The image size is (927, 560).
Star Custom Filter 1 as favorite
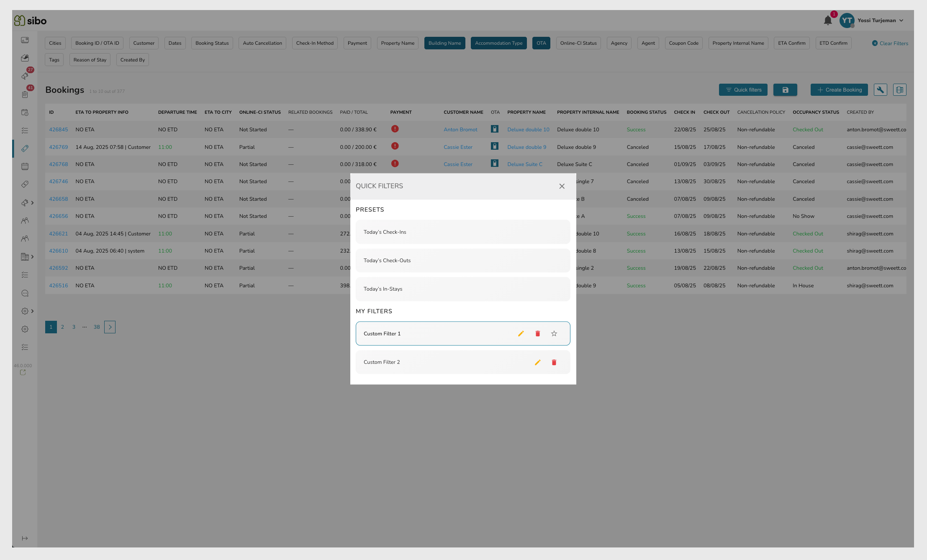[x=554, y=334]
